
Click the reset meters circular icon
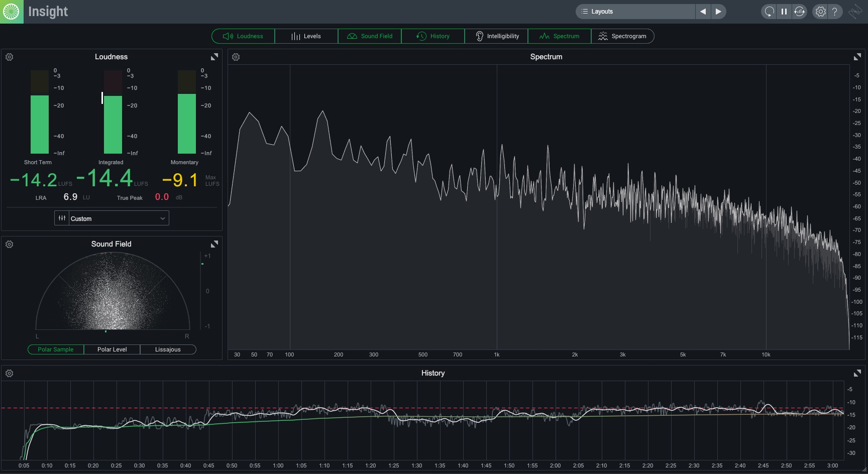(x=769, y=12)
